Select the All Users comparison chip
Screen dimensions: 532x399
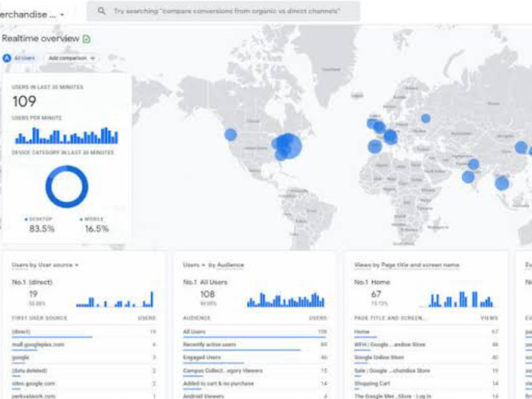19,58
